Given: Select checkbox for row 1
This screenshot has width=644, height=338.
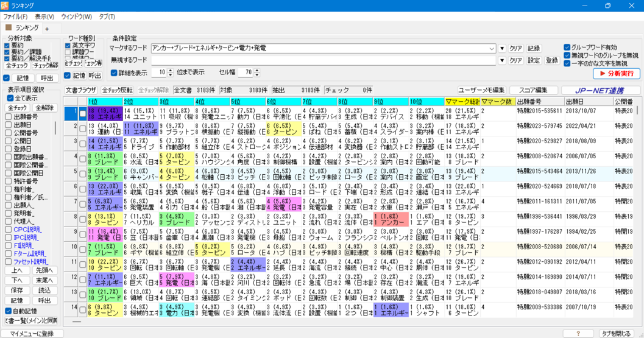Looking at the screenshot, I should (82, 114).
